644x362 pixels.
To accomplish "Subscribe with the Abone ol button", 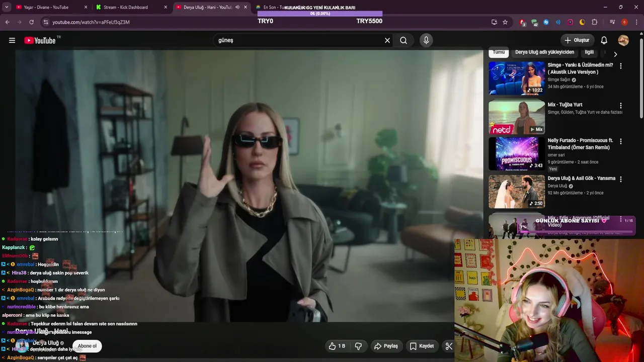I will [87, 346].
